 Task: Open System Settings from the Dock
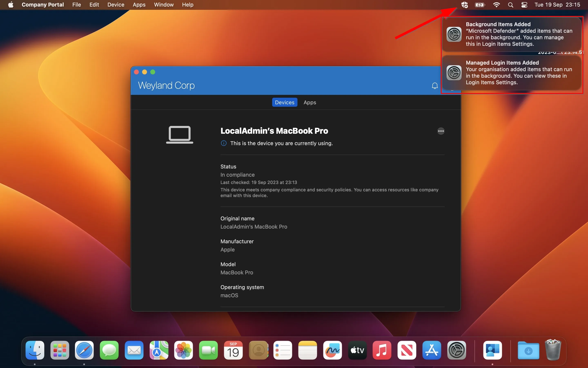point(457,350)
